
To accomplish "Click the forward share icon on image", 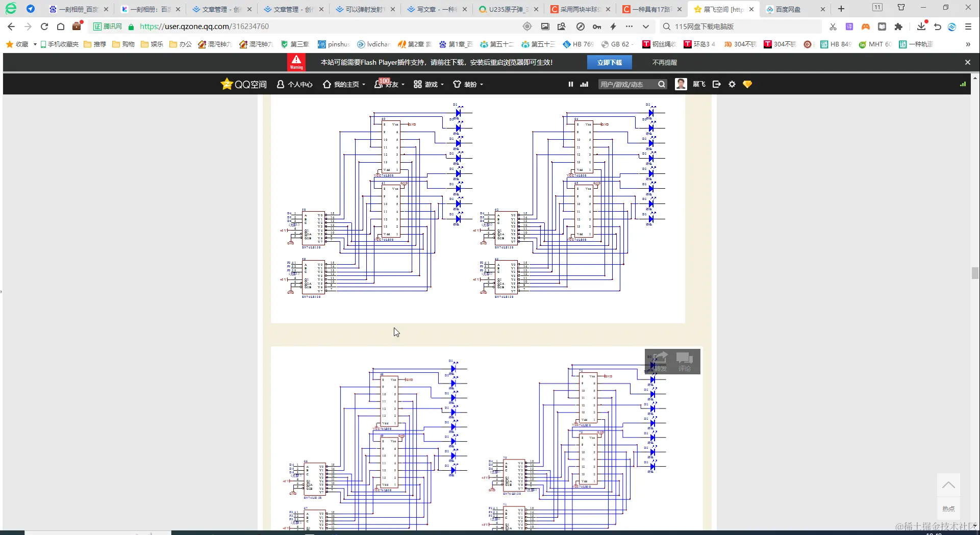I will (x=661, y=361).
